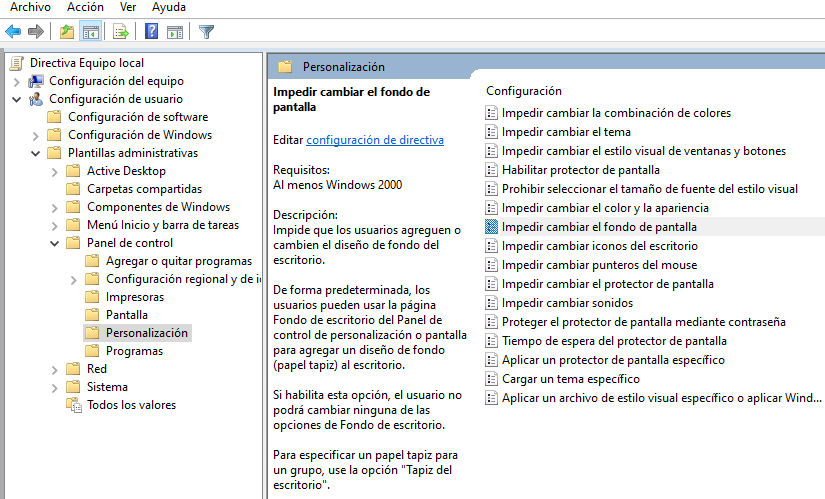The height and width of the screenshot is (499, 825).
Task: Toggle the Show/Hide action pane icon
Action: click(175, 32)
